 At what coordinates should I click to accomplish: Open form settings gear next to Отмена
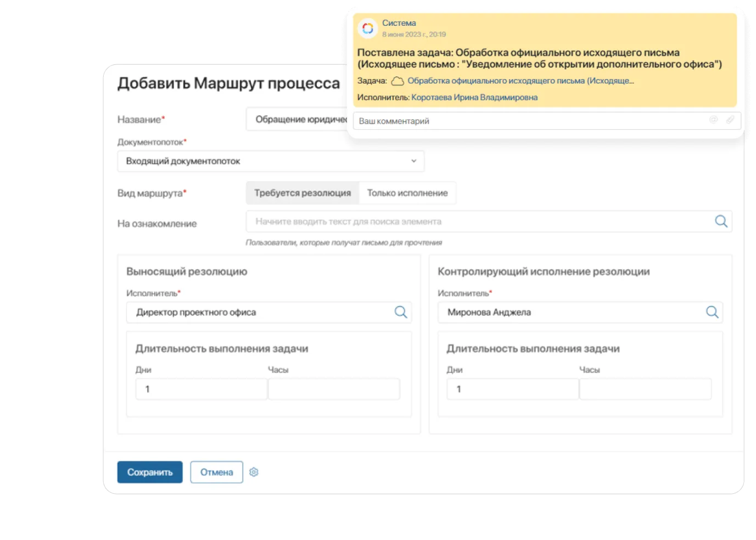click(254, 472)
